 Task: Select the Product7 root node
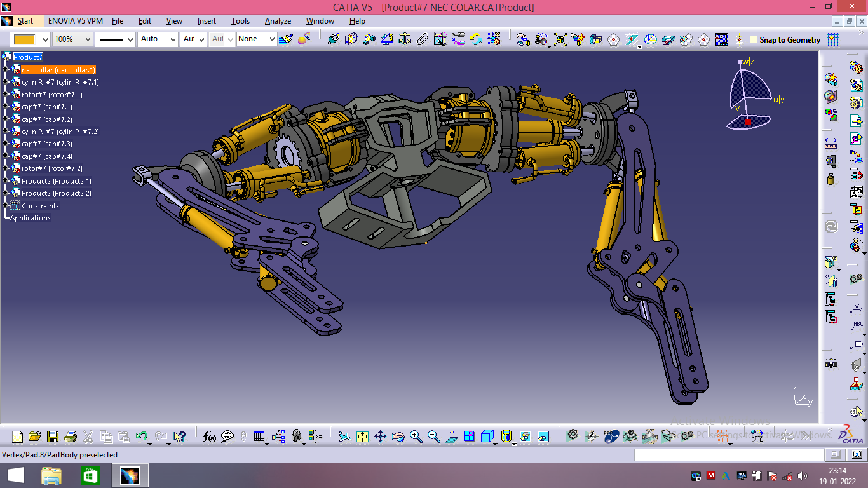27,57
